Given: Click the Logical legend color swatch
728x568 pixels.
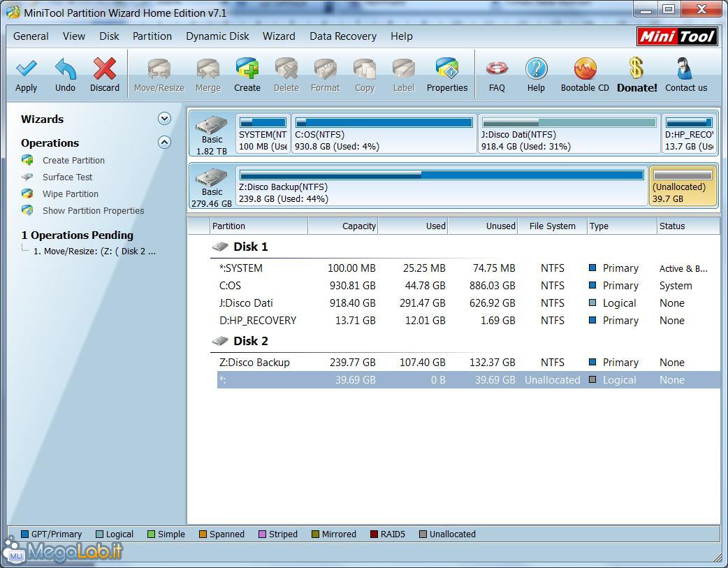Looking at the screenshot, I should 99,534.
